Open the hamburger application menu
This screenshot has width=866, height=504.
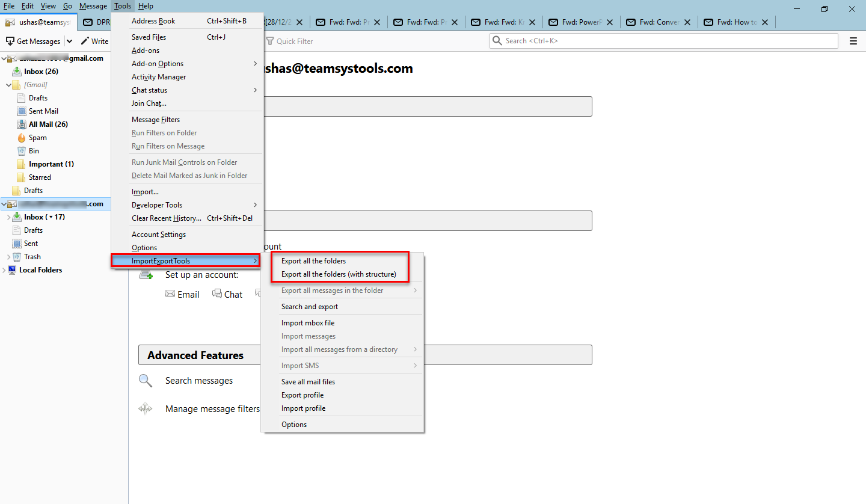(x=853, y=41)
